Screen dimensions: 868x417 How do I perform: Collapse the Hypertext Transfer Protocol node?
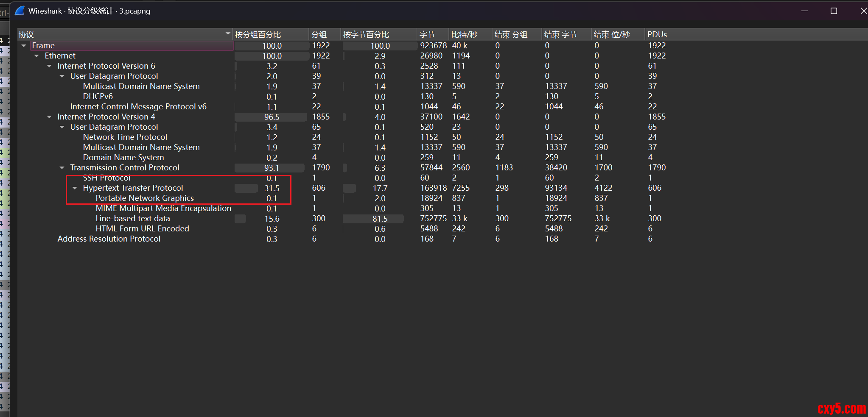(x=75, y=188)
